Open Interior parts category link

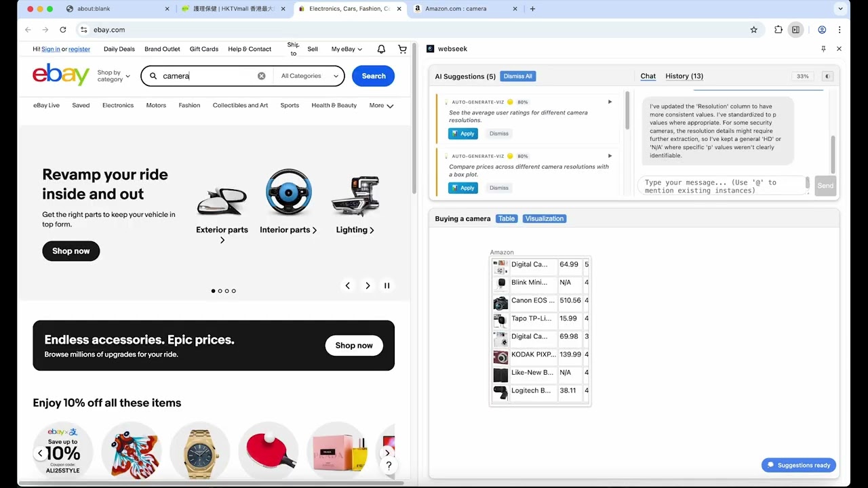point(288,230)
